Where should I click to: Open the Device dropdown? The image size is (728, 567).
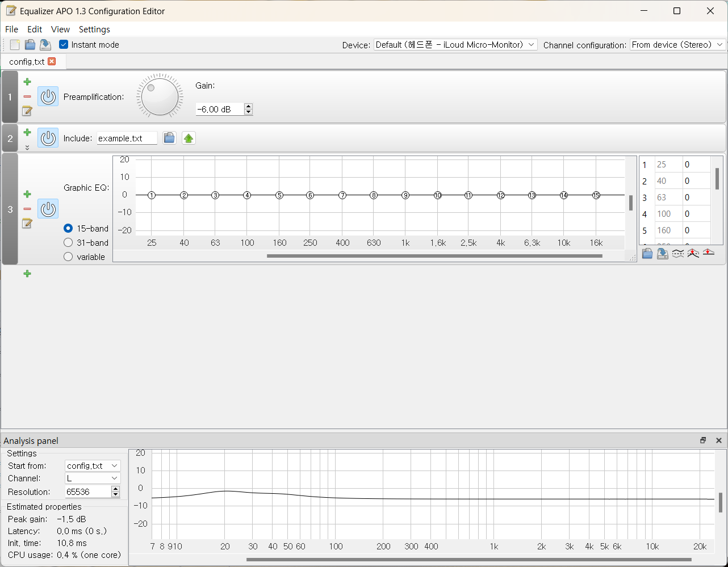click(455, 45)
